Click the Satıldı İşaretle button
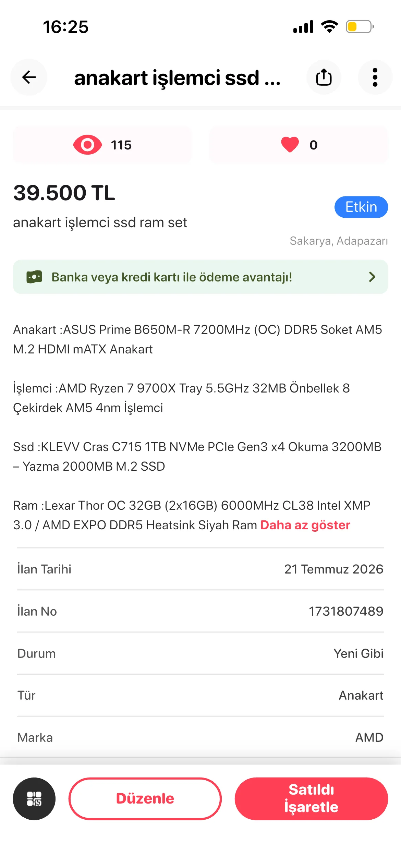This screenshot has width=401, height=868. 311,799
